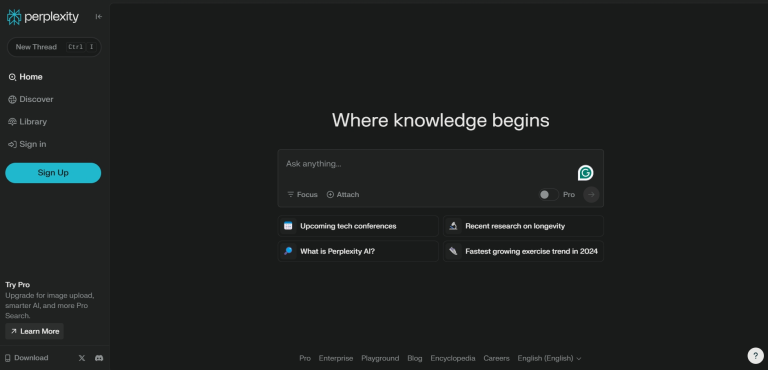Open the Grammarly icon in the search box
The image size is (768, 370).
(585, 173)
